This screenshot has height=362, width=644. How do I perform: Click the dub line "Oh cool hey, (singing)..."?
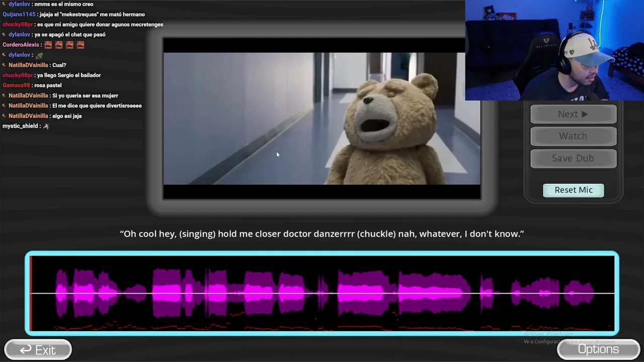pyautogui.click(x=322, y=234)
